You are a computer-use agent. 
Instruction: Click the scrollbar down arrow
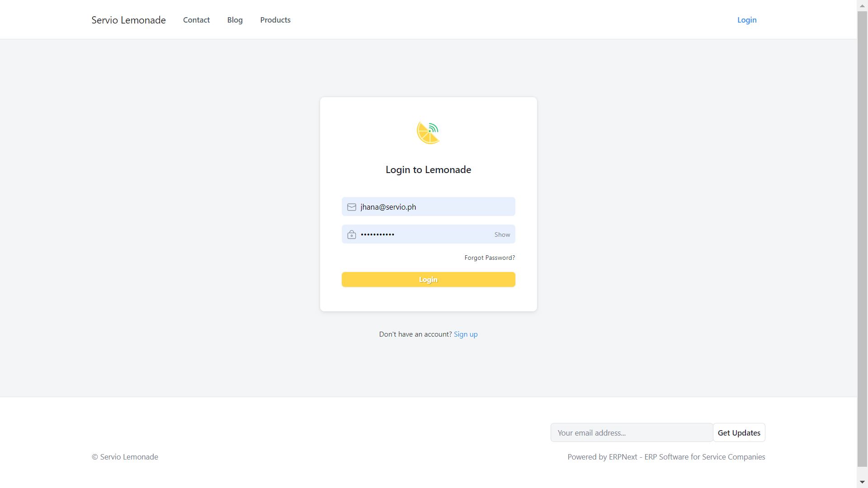click(862, 483)
